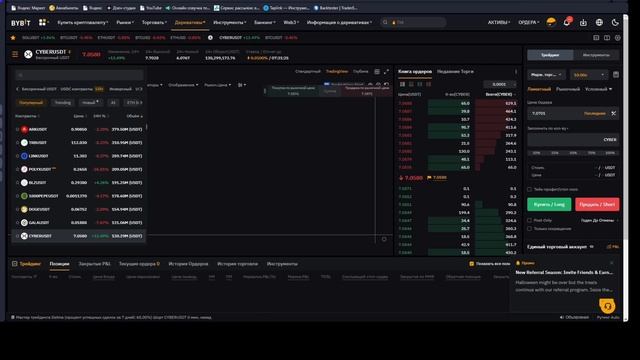This screenshot has width=640, height=360.
Task: Click the Bybit logo
Action: pyautogui.click(x=21, y=23)
